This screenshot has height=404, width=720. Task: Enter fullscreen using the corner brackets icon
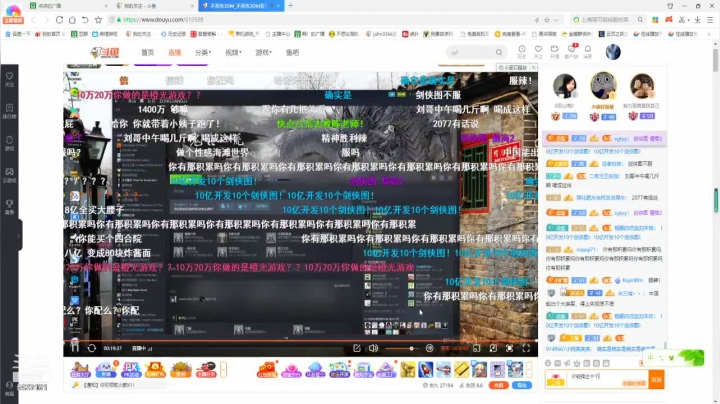(x=526, y=348)
